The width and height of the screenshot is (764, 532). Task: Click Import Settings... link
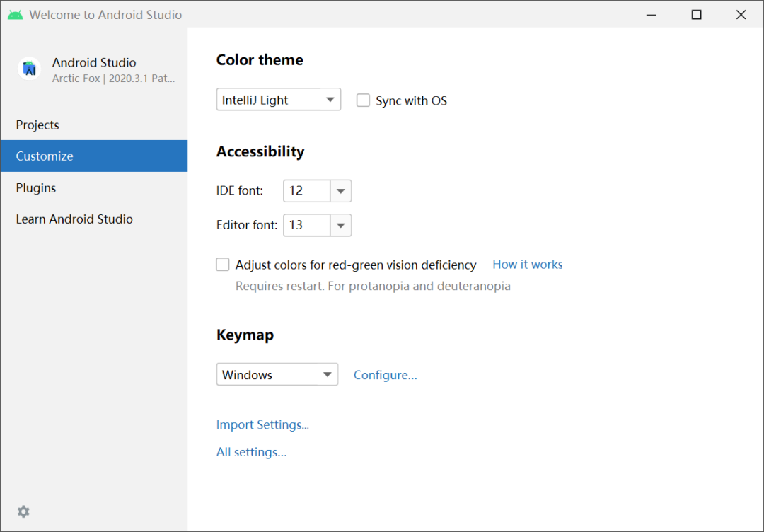pos(262,424)
